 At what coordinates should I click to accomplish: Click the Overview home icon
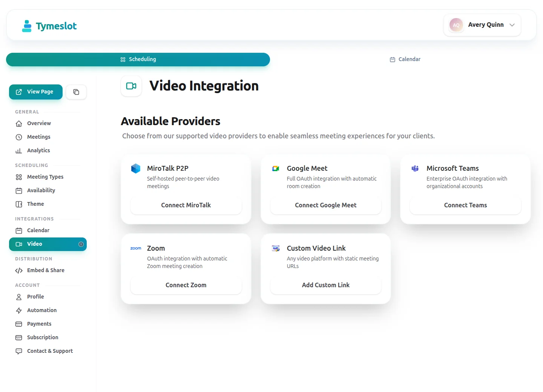coord(19,124)
